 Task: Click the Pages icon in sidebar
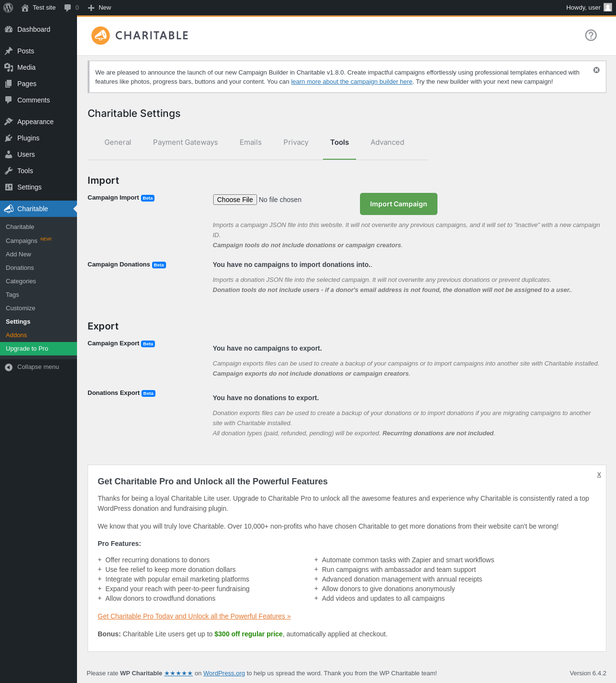tap(9, 84)
